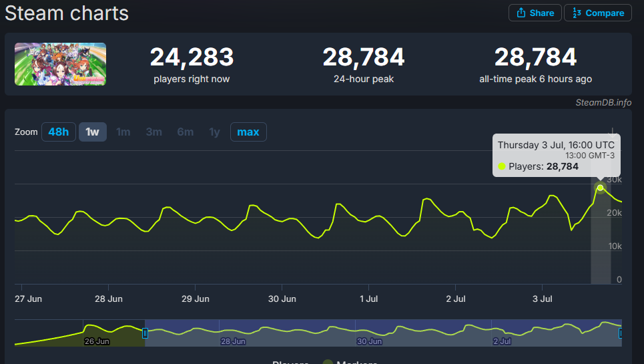Viewport: 644px width, 364px height.
Task: Click the chart download arrow icon
Action: point(612,132)
